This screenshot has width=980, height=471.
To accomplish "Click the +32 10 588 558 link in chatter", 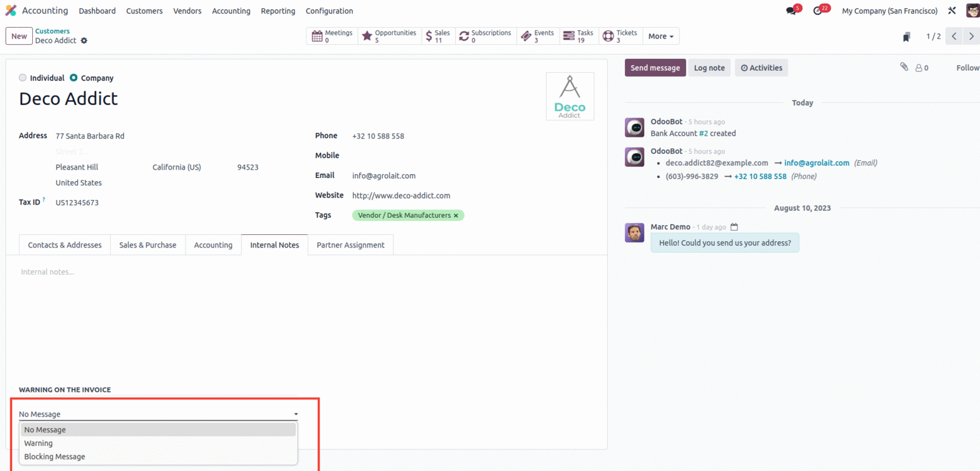I will tap(760, 177).
